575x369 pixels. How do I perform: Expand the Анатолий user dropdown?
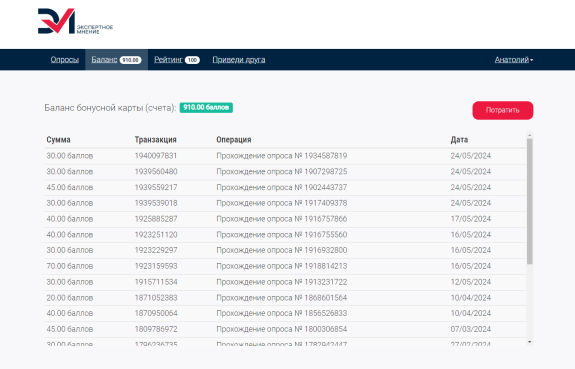[514, 59]
